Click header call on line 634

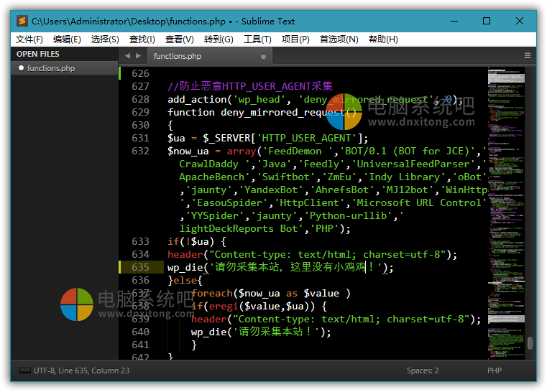pyautogui.click(x=312, y=254)
